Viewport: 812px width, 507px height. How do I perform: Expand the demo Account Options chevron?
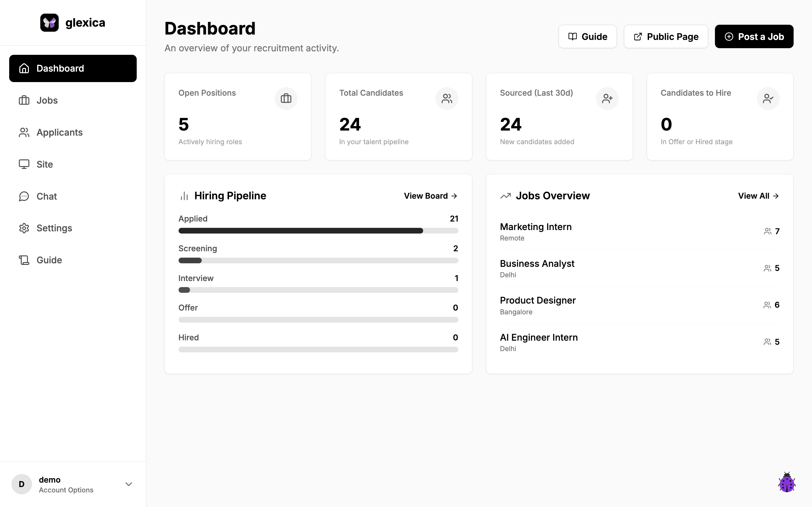[x=128, y=484]
